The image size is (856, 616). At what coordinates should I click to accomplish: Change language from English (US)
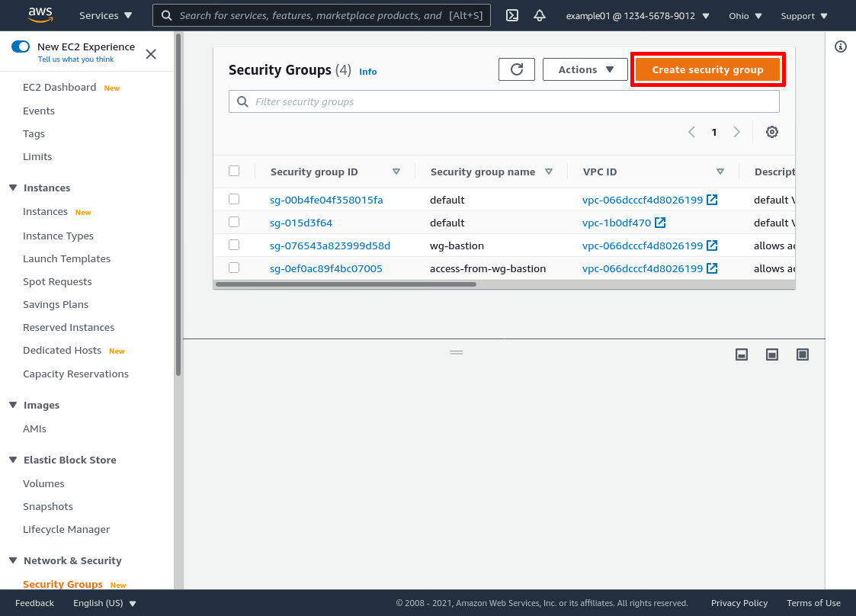tap(104, 603)
